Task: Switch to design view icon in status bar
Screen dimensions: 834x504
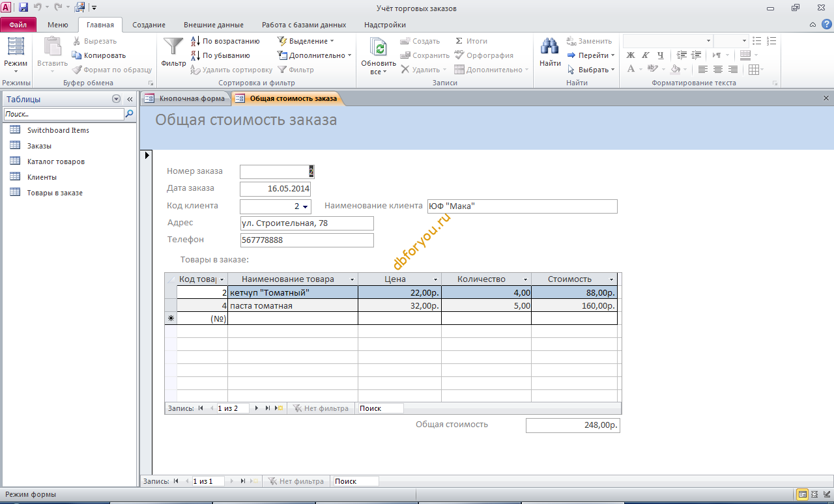Action: pos(826,494)
